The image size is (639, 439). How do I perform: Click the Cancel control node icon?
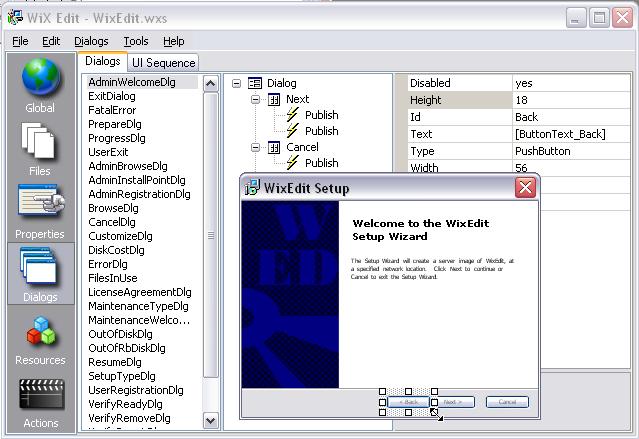pos(274,147)
